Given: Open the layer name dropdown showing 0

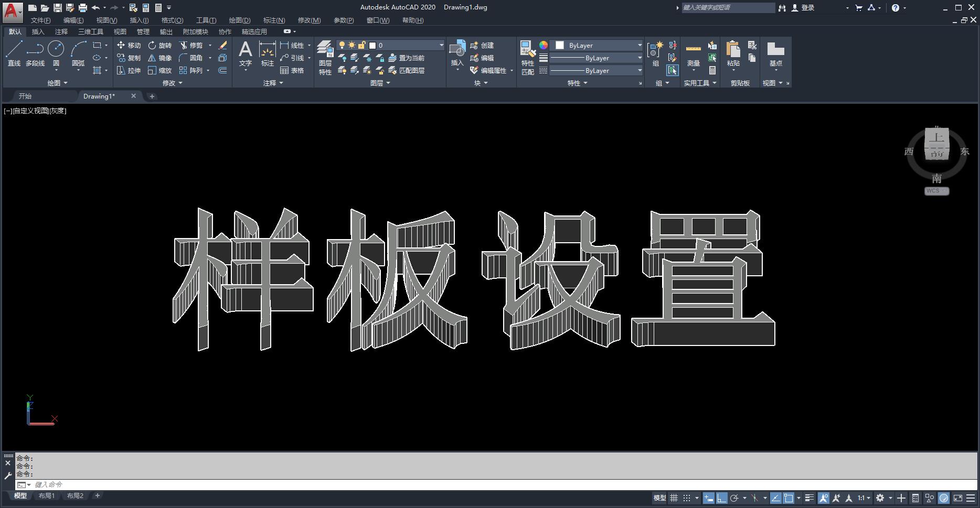Looking at the screenshot, I should (409, 46).
